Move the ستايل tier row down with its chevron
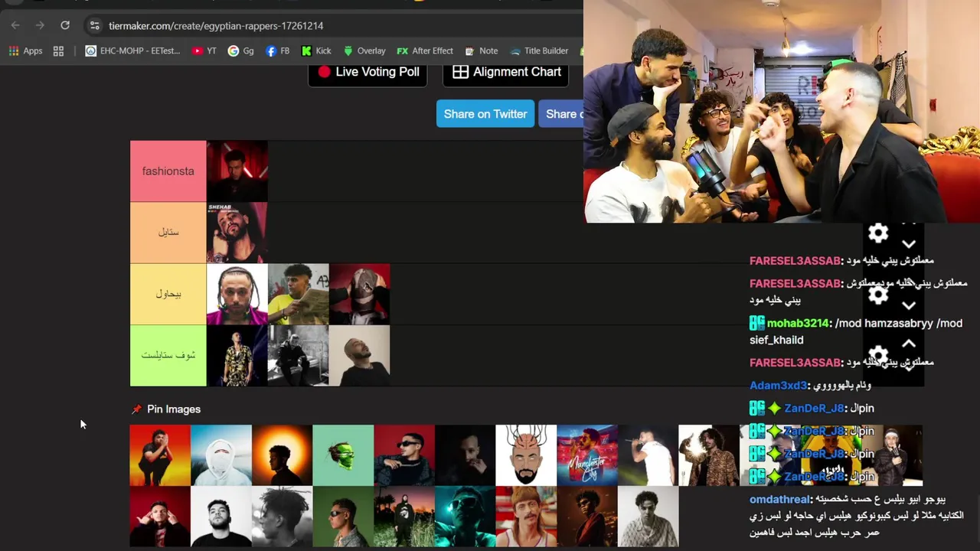Viewport: 980px width, 551px height. 909,244
